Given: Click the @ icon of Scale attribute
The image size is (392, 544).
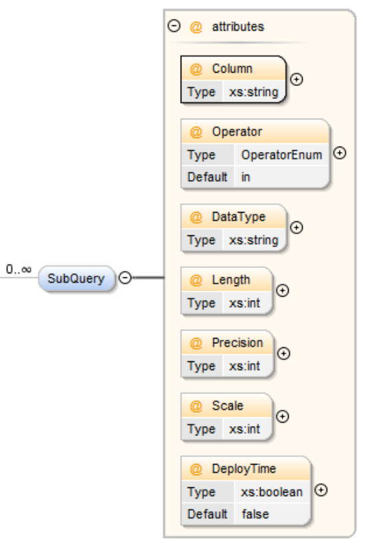Looking at the screenshot, I should [x=196, y=406].
